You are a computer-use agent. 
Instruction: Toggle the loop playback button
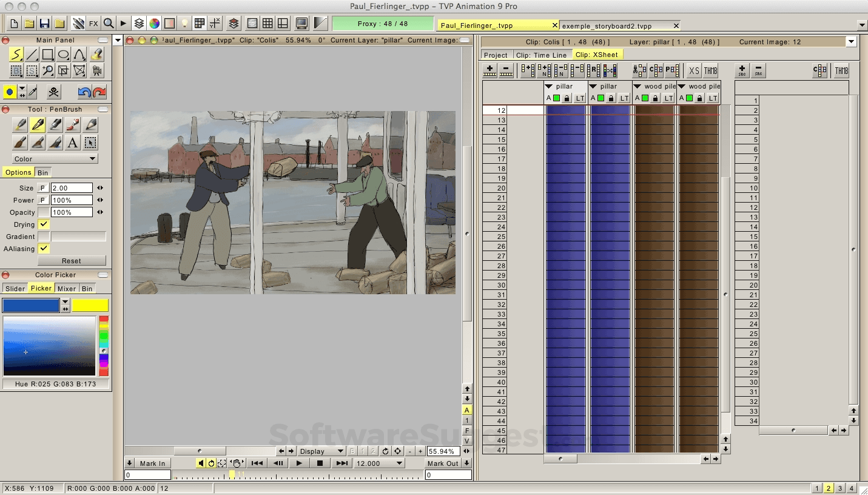[212, 463]
